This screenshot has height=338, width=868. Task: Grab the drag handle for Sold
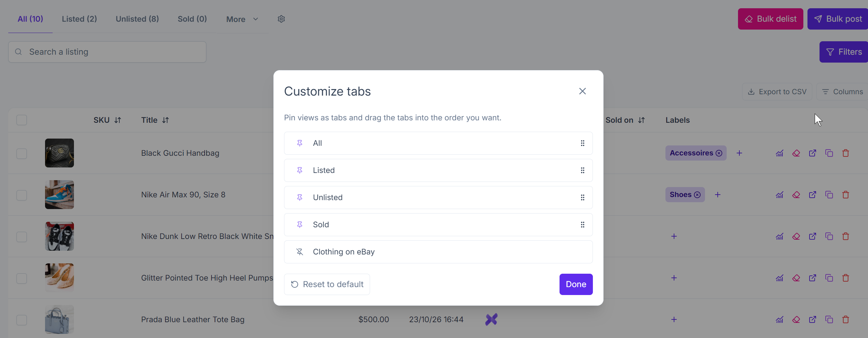583,225
